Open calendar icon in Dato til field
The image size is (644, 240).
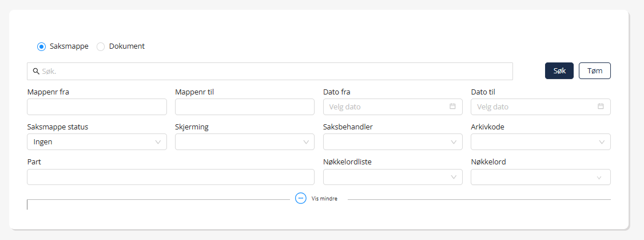(601, 107)
